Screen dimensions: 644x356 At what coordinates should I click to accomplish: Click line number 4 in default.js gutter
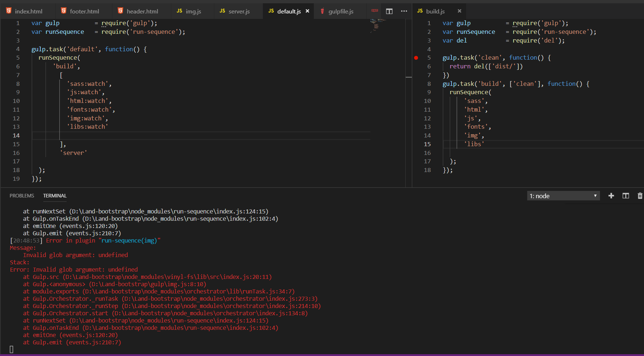click(18, 49)
